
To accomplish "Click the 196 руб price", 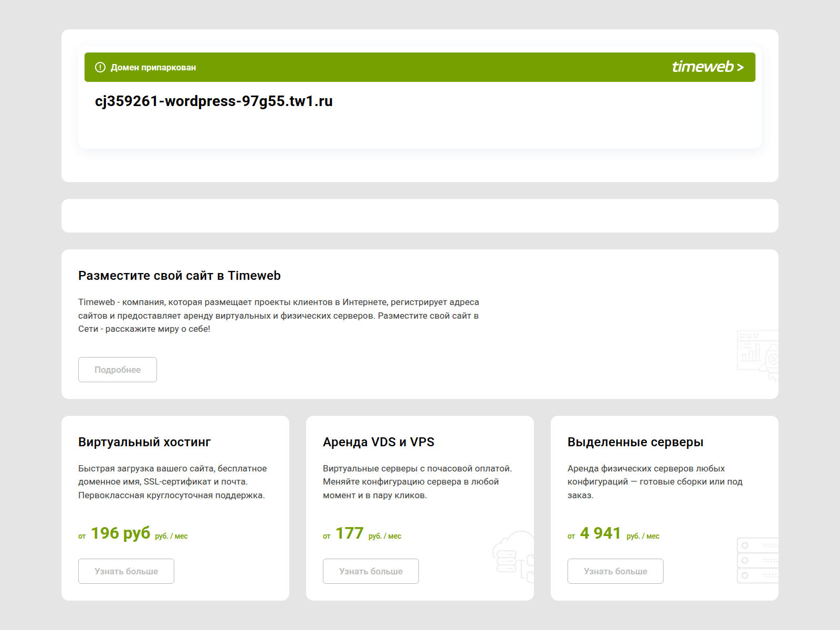I will pyautogui.click(x=121, y=533).
